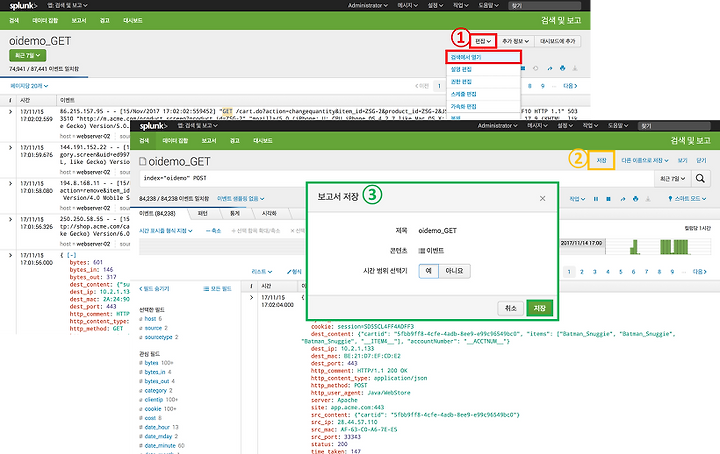This screenshot has height=454, width=720.
Task: Expand the 17:01:56.000 event row chevron
Action: tap(11, 255)
